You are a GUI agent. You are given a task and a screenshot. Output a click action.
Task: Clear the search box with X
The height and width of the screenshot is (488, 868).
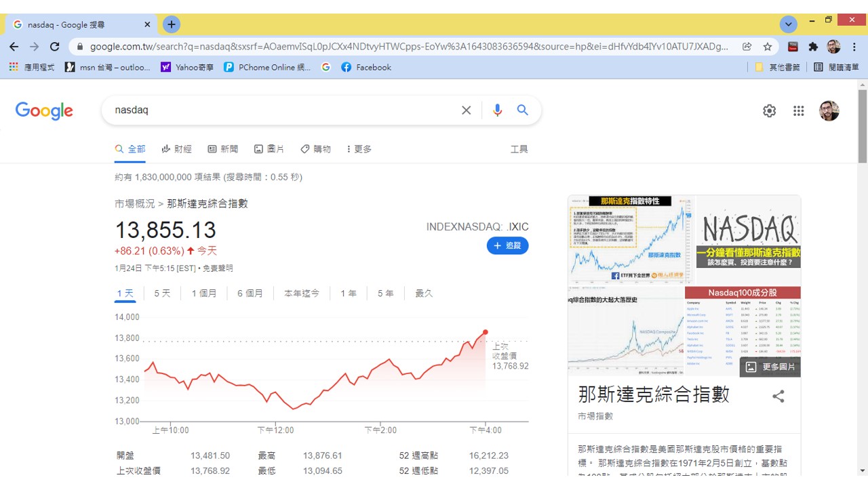(x=466, y=110)
